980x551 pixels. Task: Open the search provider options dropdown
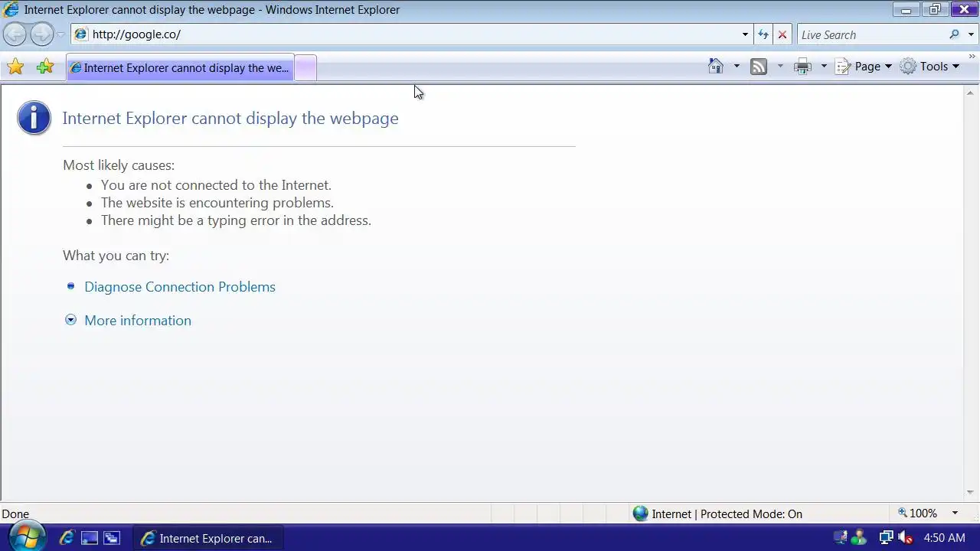click(x=971, y=34)
